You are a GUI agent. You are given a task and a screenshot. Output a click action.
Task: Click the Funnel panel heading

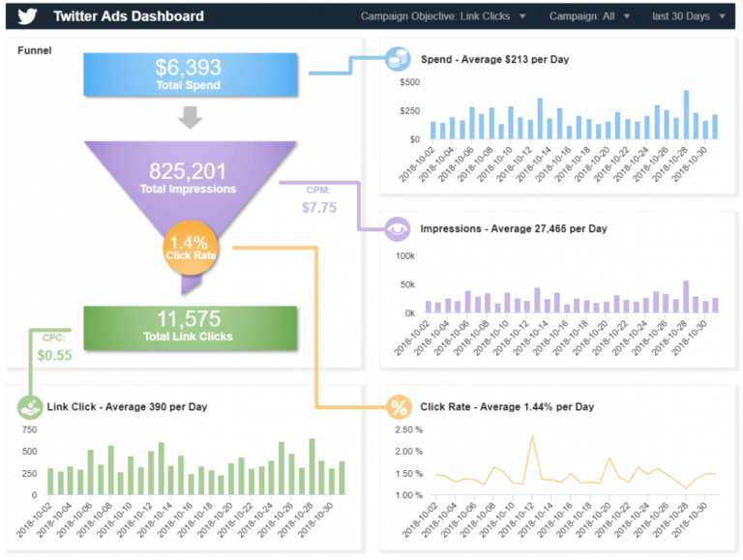(x=35, y=50)
